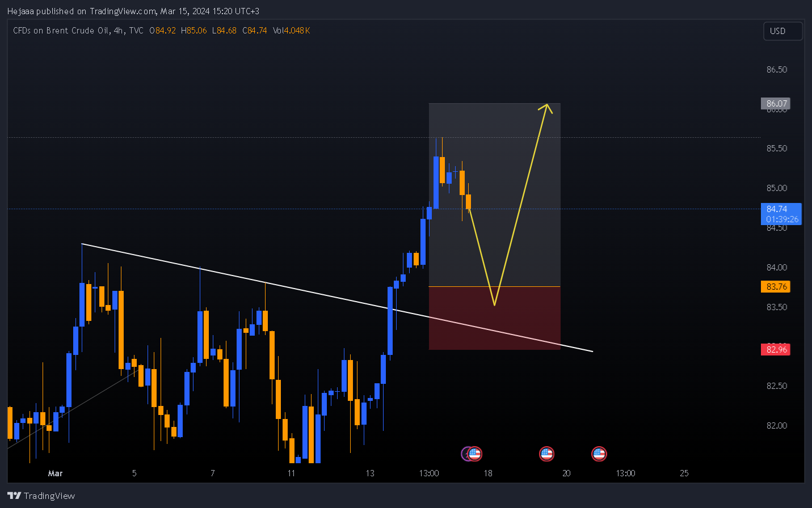The width and height of the screenshot is (812, 508).
Task: Click the high value H85.06
Action: (193, 31)
